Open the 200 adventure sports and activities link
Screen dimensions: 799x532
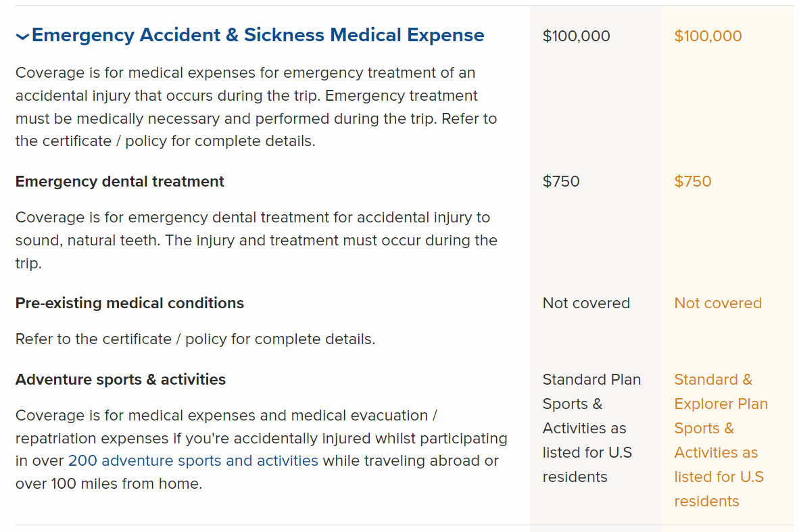pyautogui.click(x=193, y=461)
